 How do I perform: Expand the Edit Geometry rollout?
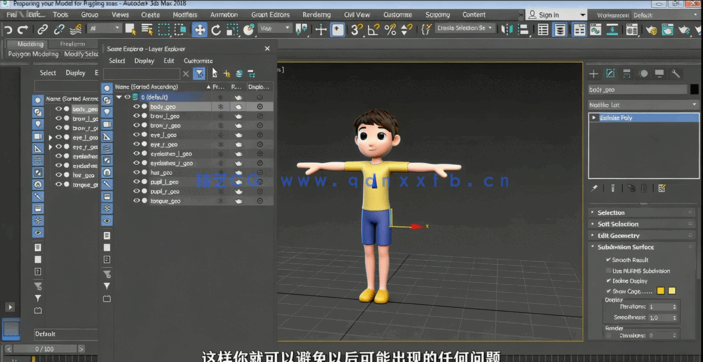coord(642,236)
